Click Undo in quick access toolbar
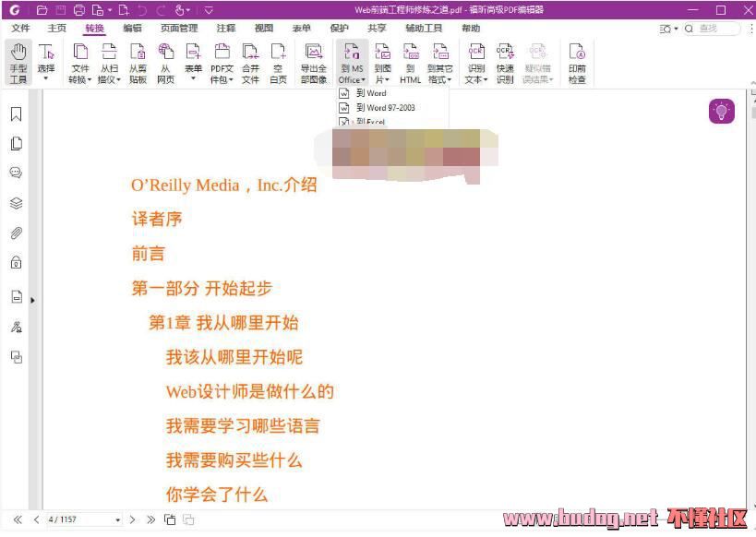Screen dimensions: 756x537 pyautogui.click(x=142, y=9)
